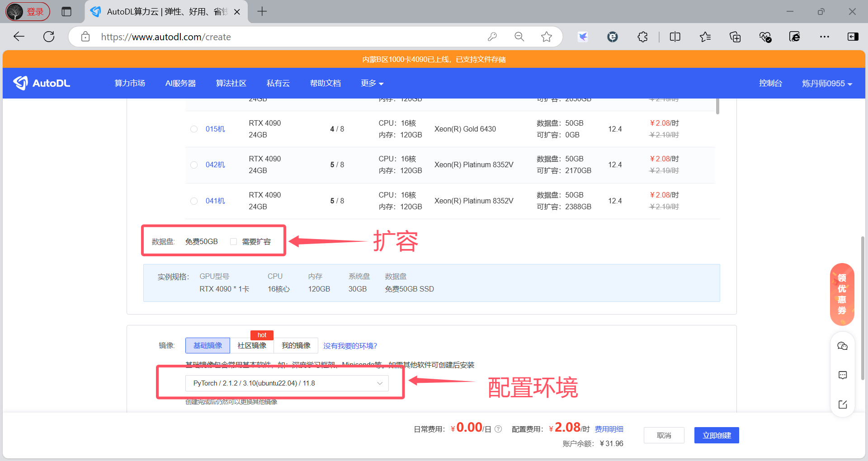Select the 041机 radio button

pyautogui.click(x=194, y=201)
